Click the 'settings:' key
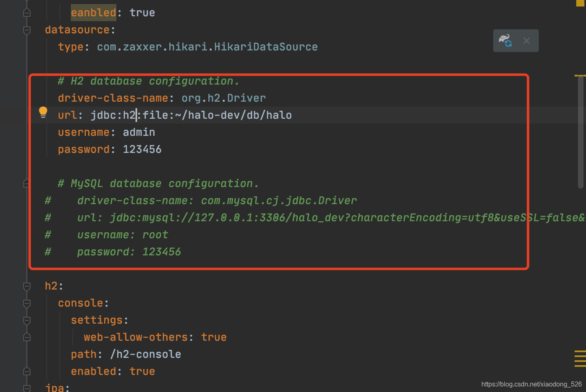The height and width of the screenshot is (392, 586). [100, 320]
